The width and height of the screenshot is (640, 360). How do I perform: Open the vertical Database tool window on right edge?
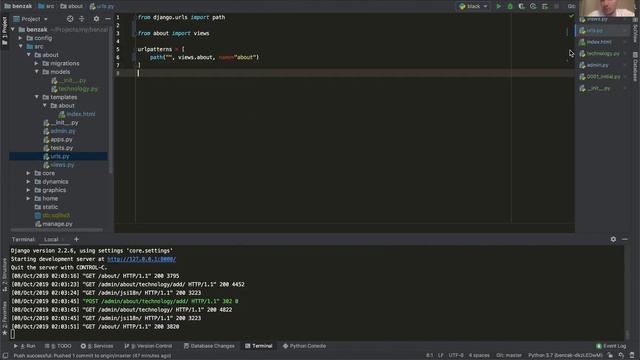(x=635, y=67)
